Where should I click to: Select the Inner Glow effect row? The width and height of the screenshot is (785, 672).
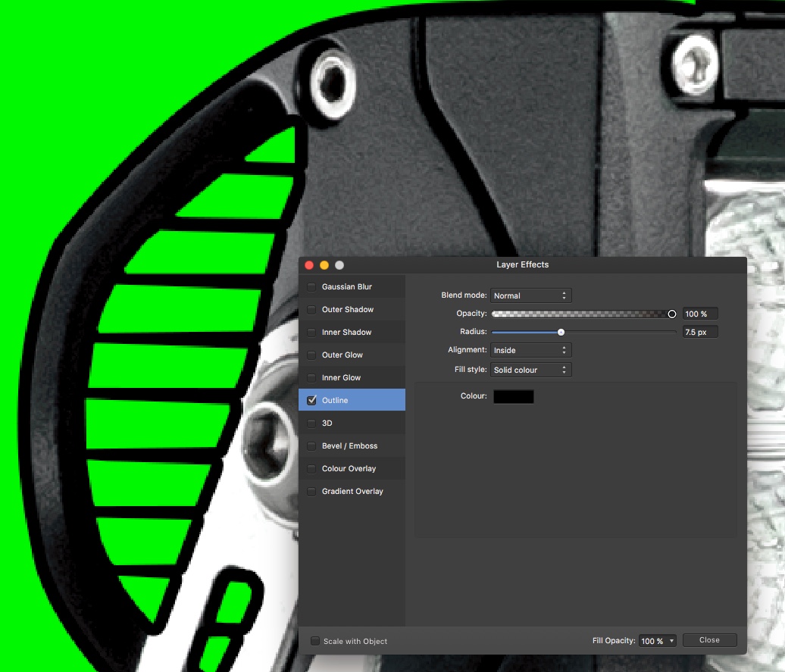[x=352, y=377]
